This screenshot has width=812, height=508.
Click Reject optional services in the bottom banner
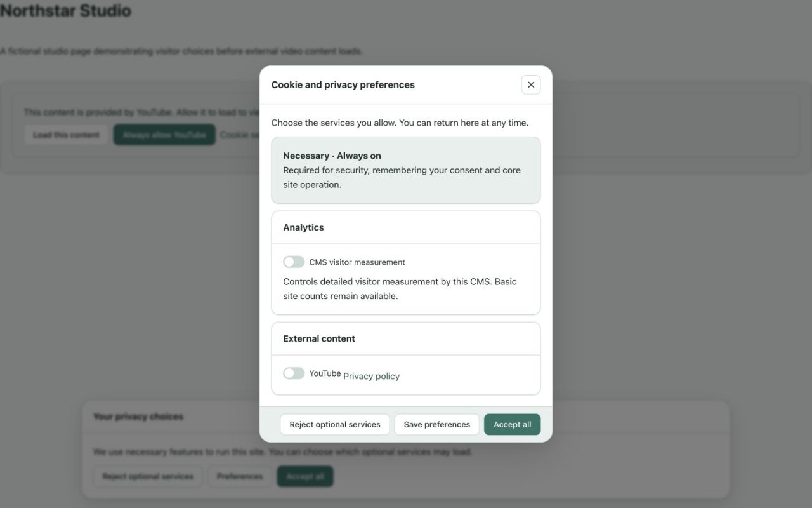pyautogui.click(x=148, y=476)
